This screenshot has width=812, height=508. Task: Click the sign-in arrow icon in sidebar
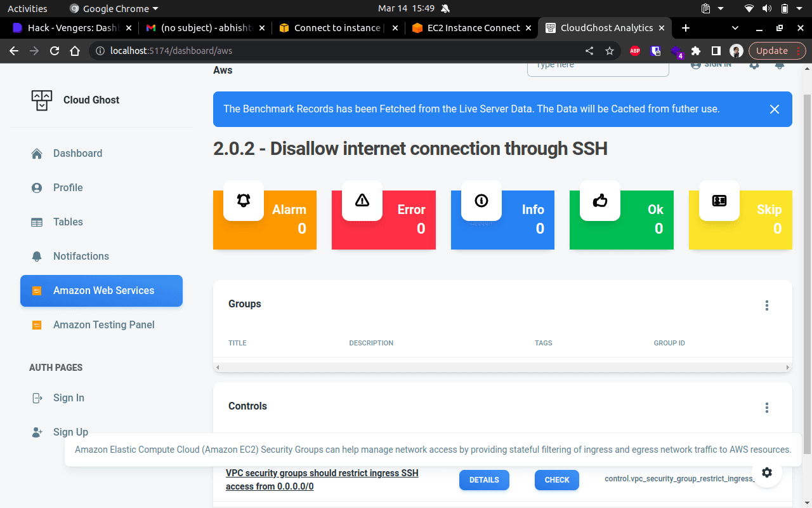(x=37, y=398)
